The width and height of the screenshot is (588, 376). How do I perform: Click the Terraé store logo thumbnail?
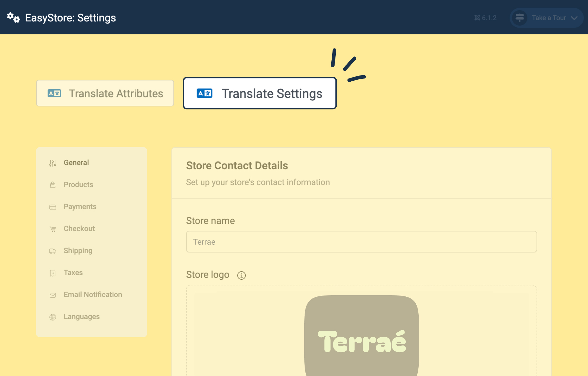pyautogui.click(x=361, y=335)
